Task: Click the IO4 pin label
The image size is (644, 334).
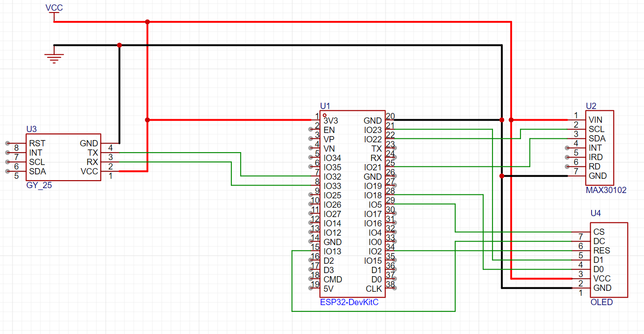Action: tap(375, 233)
